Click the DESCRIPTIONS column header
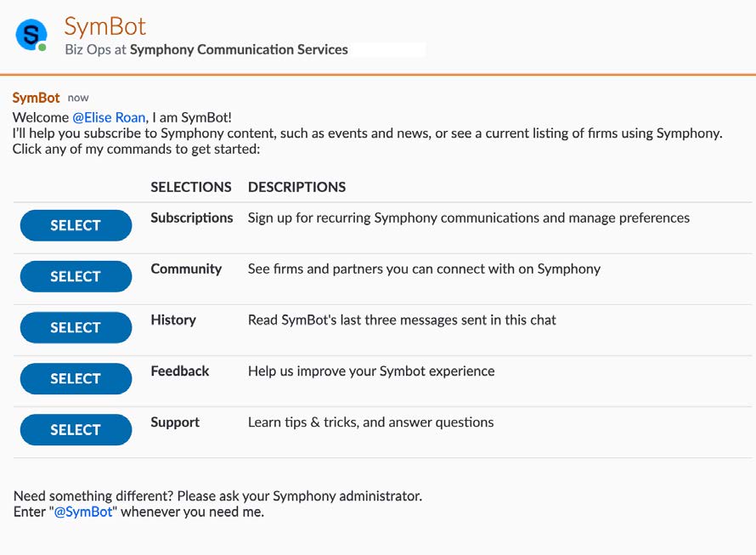Image resolution: width=756 pixels, height=555 pixels. point(296,187)
